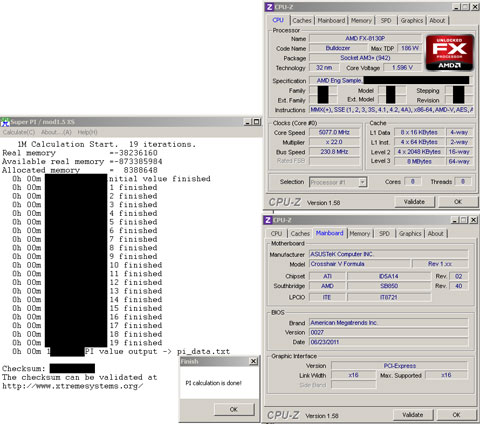480x424 pixels.
Task: Click the empty Rated FSB field
Action: click(x=334, y=161)
